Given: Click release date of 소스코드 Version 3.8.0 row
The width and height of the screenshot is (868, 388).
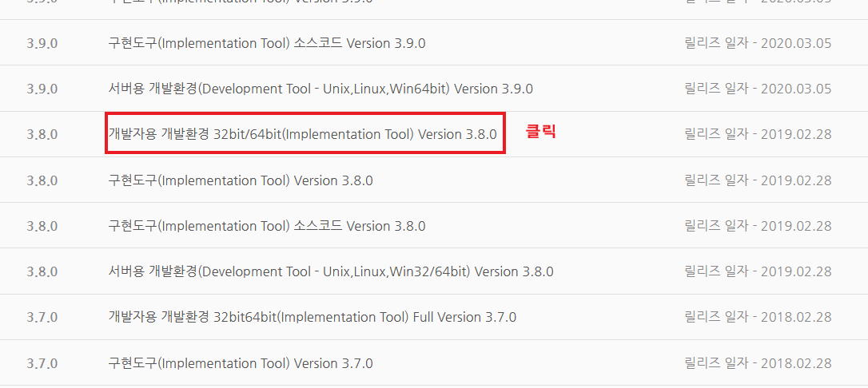Looking at the screenshot, I should [758, 226].
